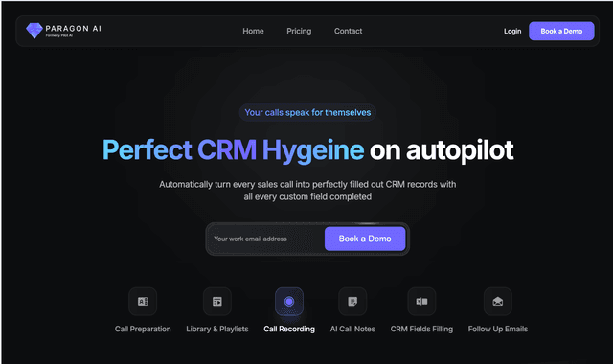Click the CRM Fields Filling icon tile

coord(421,302)
